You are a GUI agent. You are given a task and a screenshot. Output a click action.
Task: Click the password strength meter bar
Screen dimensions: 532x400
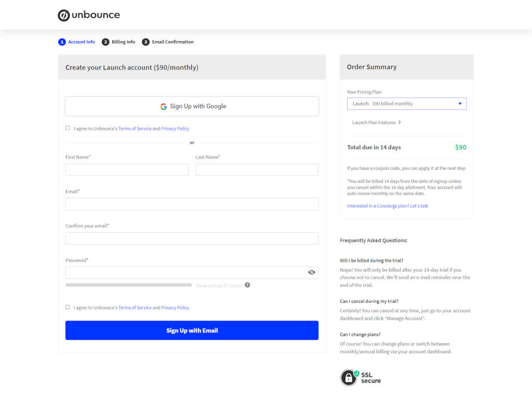129,285
